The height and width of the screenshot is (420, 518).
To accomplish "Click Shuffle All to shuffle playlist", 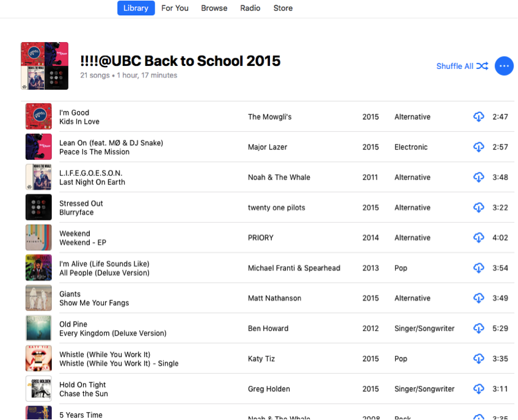I will pos(462,66).
